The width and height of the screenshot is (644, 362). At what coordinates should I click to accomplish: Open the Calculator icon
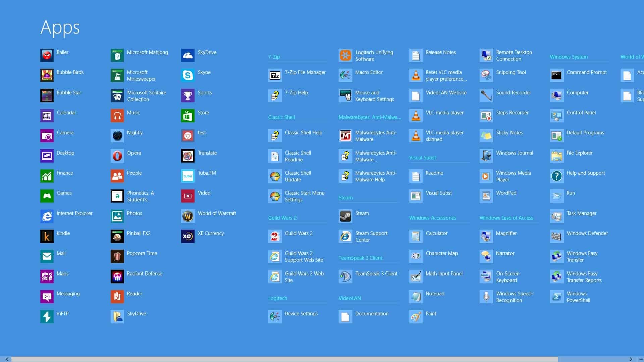416,236
